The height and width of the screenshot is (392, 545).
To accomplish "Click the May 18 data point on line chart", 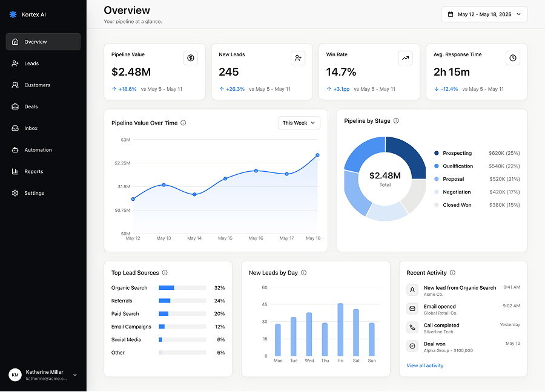I will [317, 155].
